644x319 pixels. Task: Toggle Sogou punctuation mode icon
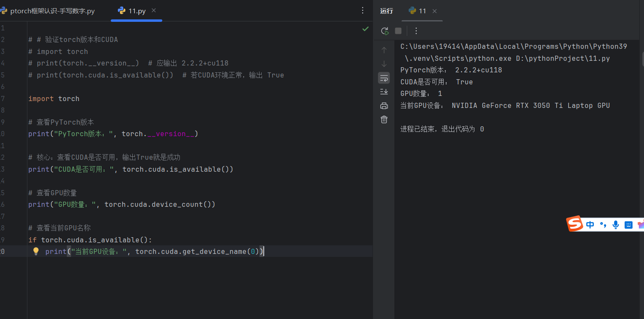coord(603,225)
